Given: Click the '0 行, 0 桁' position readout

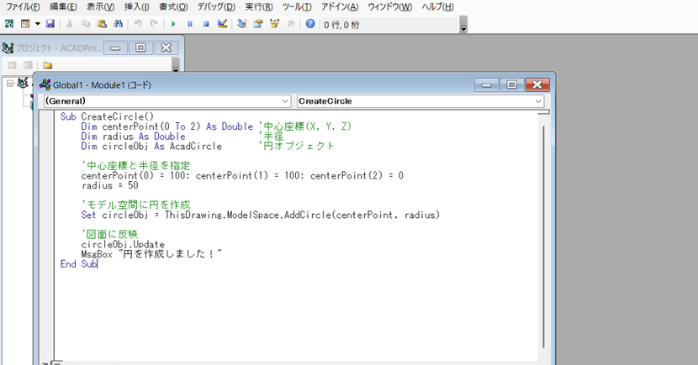Looking at the screenshot, I should [342, 25].
